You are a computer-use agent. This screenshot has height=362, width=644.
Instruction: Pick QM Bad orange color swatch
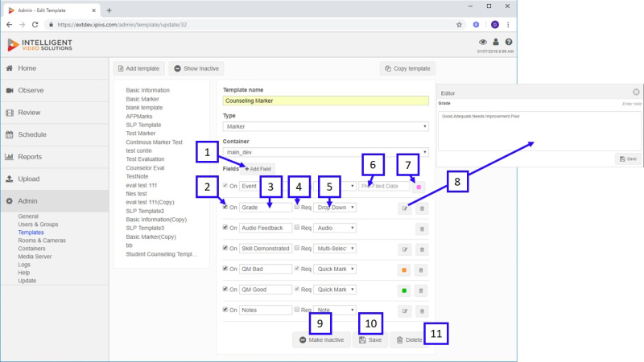point(404,270)
